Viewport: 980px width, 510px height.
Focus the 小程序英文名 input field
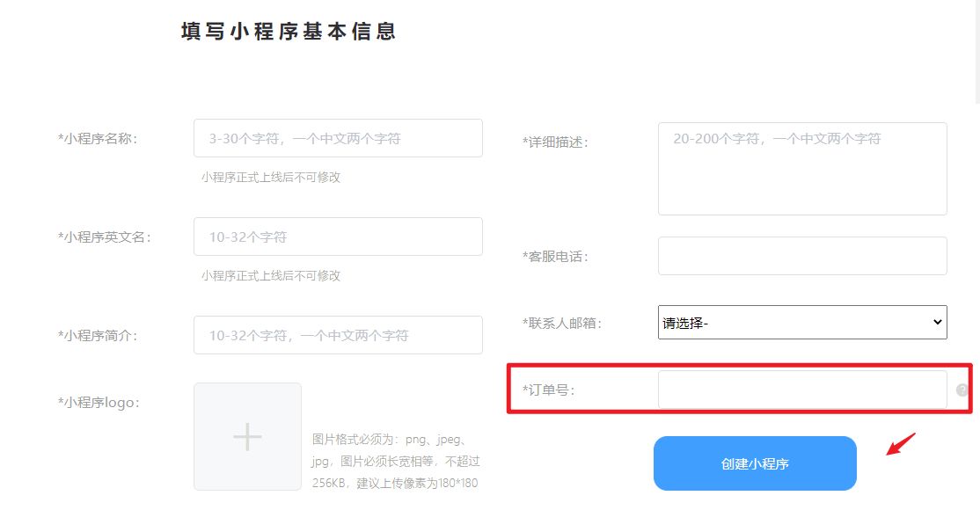338,237
